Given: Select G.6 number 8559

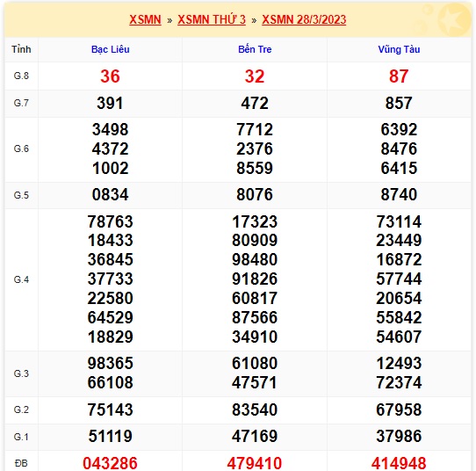Looking at the screenshot, I should pyautogui.click(x=255, y=168).
